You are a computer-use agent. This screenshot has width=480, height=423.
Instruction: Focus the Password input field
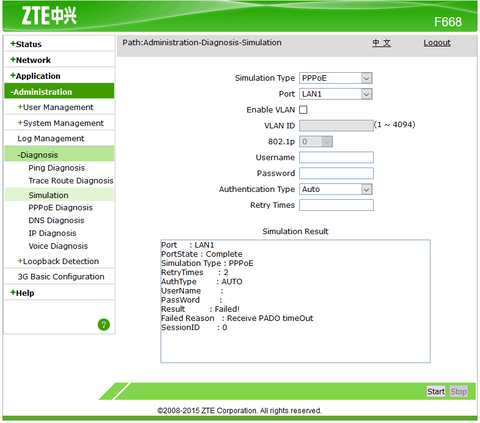(x=336, y=173)
